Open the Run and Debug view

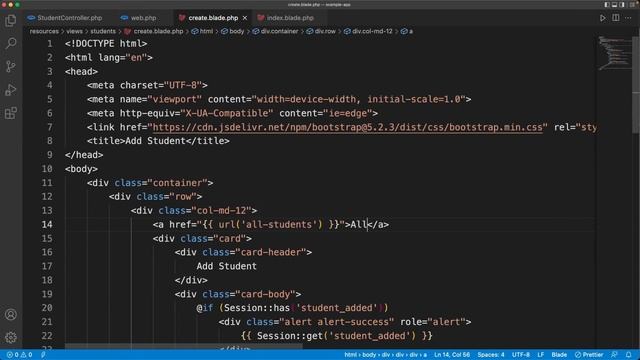(11, 90)
